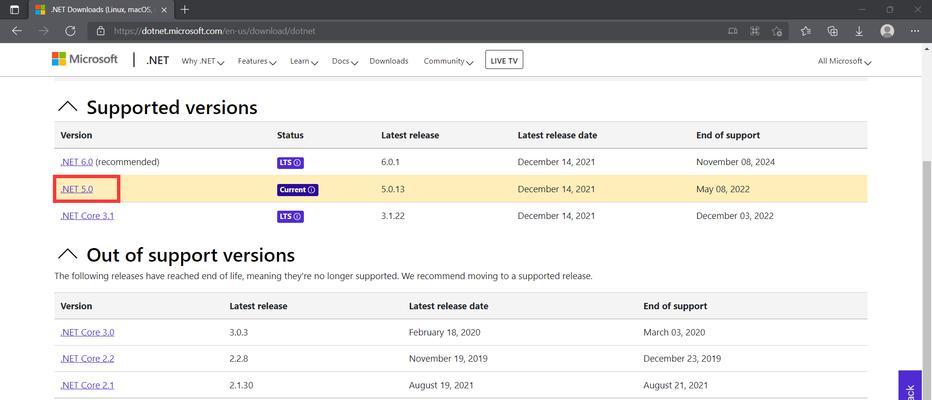Expand the Why .NET menu

(203, 61)
